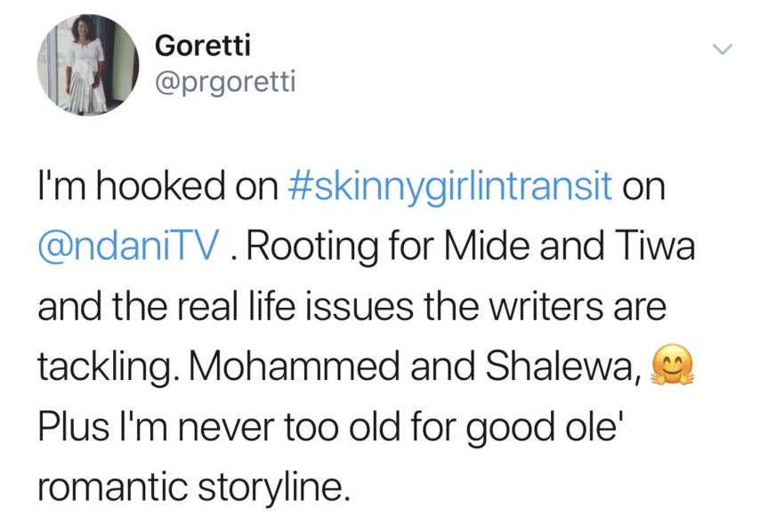Open the tweet options chevron menu

click(x=722, y=50)
